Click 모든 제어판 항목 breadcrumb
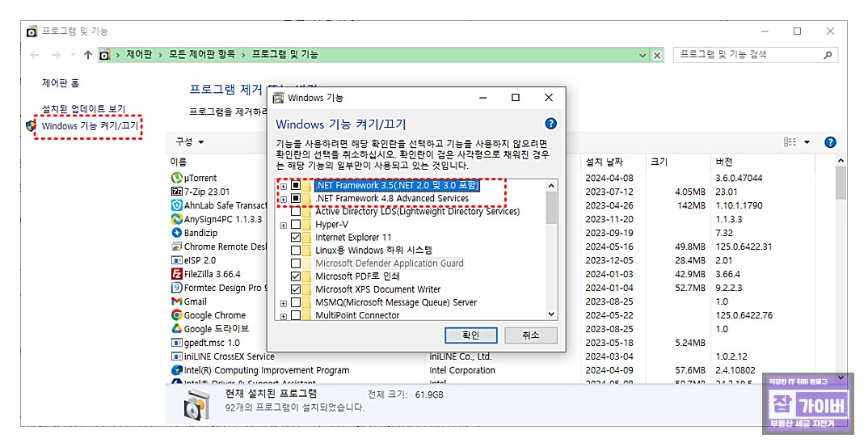 [202, 54]
